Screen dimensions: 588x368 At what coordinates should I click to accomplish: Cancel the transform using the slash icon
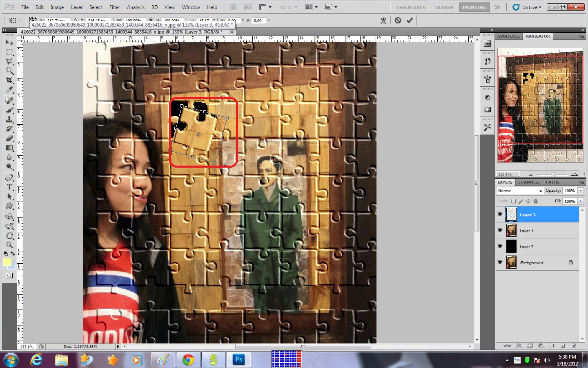(397, 20)
